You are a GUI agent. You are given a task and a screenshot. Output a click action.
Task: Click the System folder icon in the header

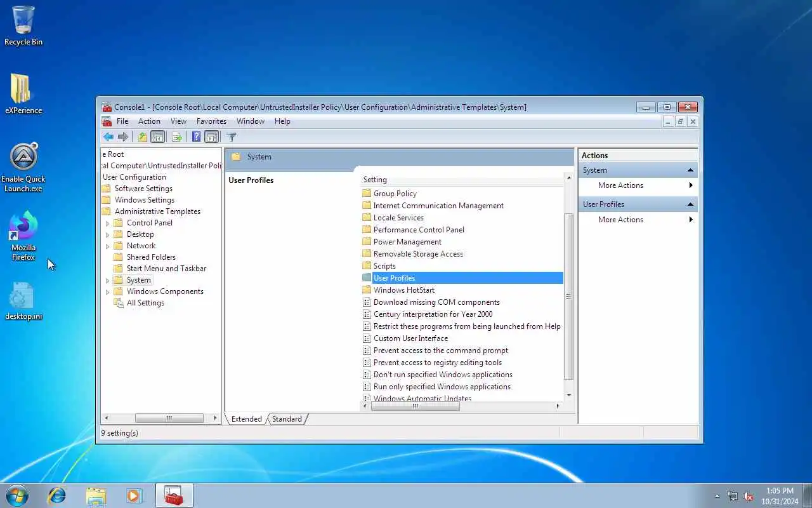click(x=236, y=156)
